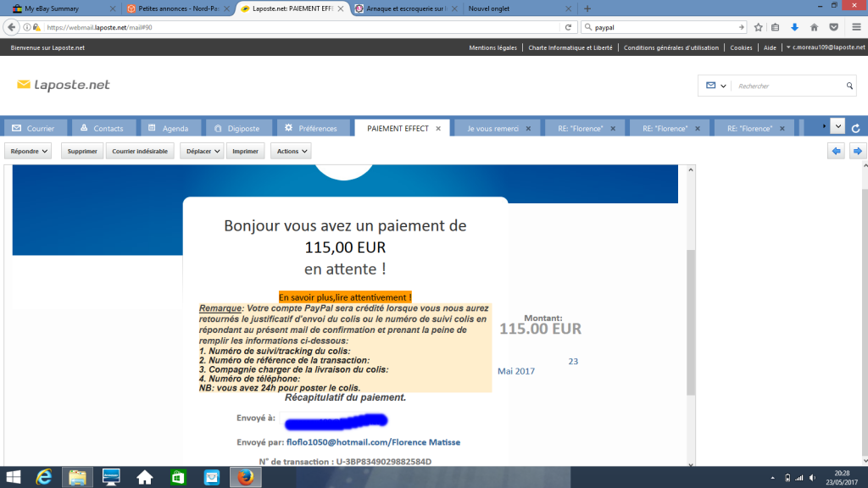Viewport: 868px width, 488px height.
Task: Click the previous message blue arrow
Action: point(836,151)
